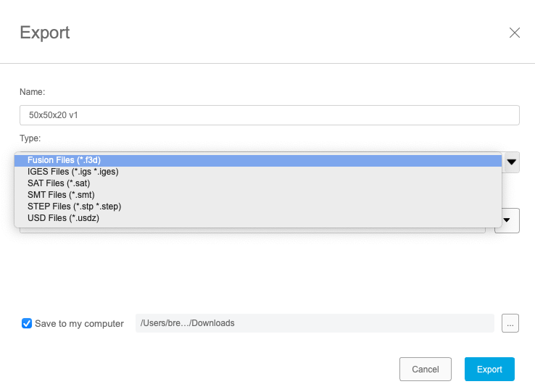Click the Name field containing 50x50x20 v1

click(269, 115)
